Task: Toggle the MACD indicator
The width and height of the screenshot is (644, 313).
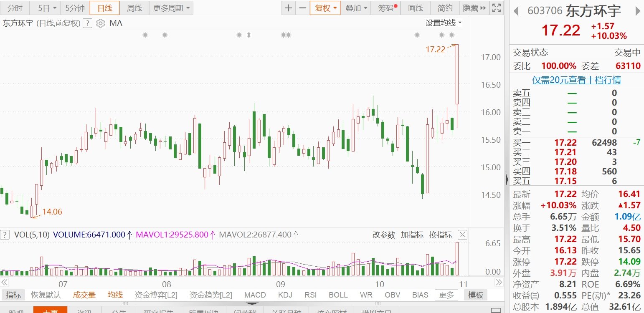Action: (255, 295)
